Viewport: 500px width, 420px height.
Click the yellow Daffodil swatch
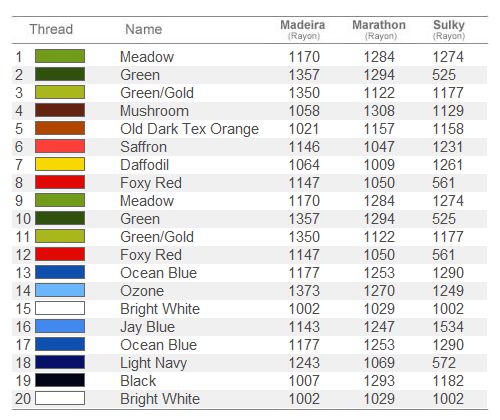[x=60, y=164]
